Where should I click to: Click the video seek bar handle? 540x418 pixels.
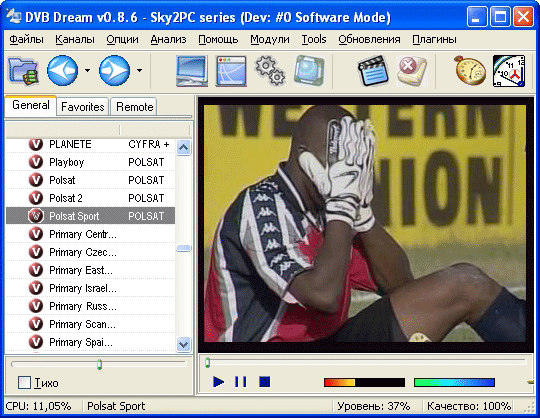click(x=207, y=362)
